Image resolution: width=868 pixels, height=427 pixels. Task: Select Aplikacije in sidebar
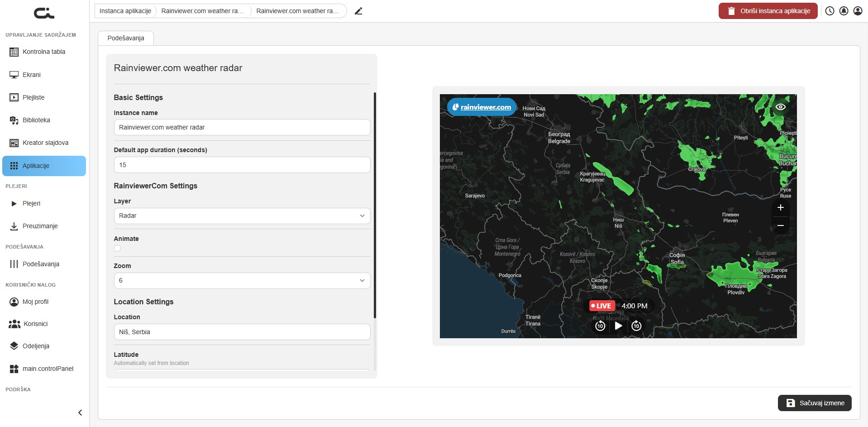[x=44, y=166]
